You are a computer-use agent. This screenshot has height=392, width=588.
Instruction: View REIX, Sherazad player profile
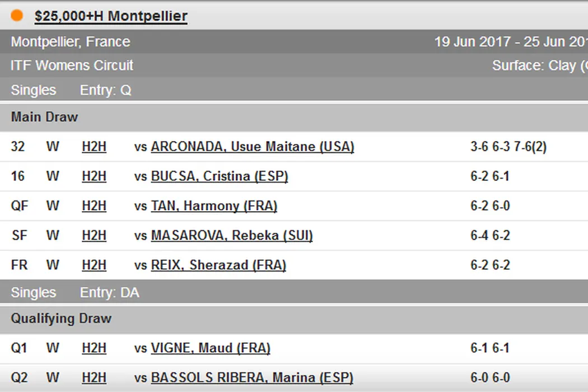218,265
